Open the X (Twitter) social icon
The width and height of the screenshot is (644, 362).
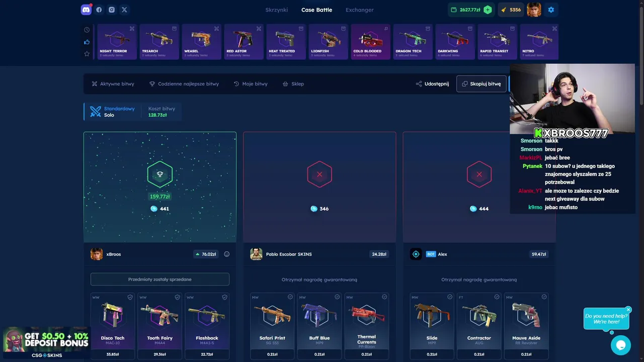[x=124, y=10]
